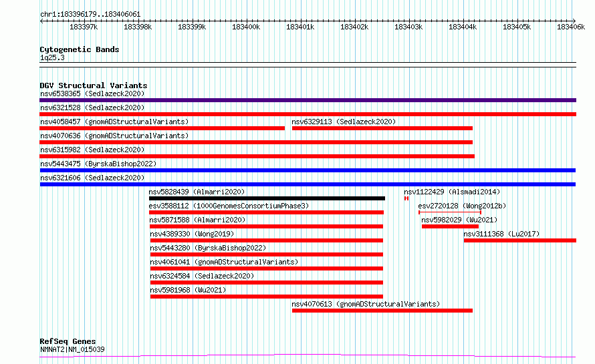Select the black nsv5828439 variant bar
This screenshot has height=364, width=595.
pyautogui.click(x=267, y=198)
